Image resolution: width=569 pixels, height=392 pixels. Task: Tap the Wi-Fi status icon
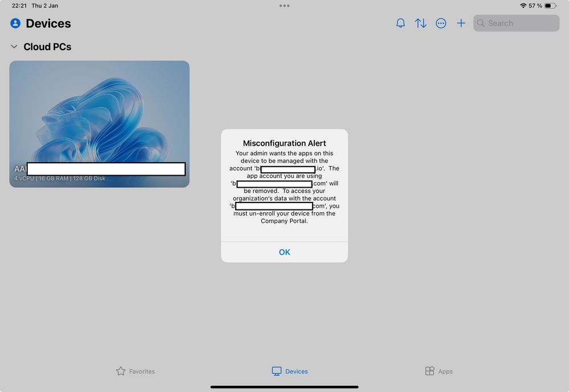(523, 6)
